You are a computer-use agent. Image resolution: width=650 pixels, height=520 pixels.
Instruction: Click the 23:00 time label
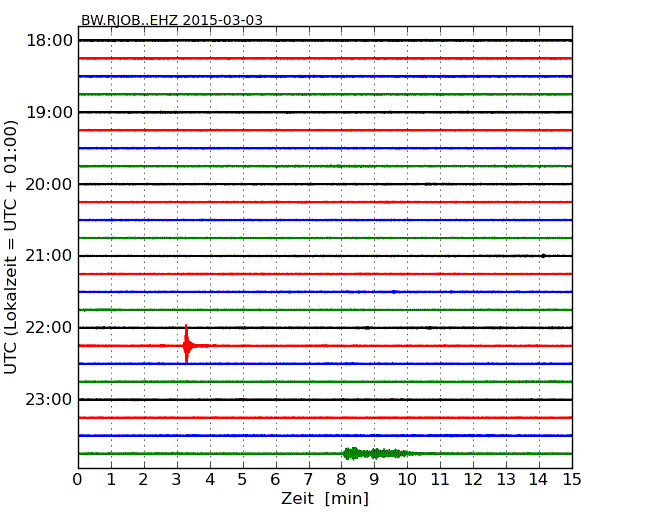tap(50, 399)
